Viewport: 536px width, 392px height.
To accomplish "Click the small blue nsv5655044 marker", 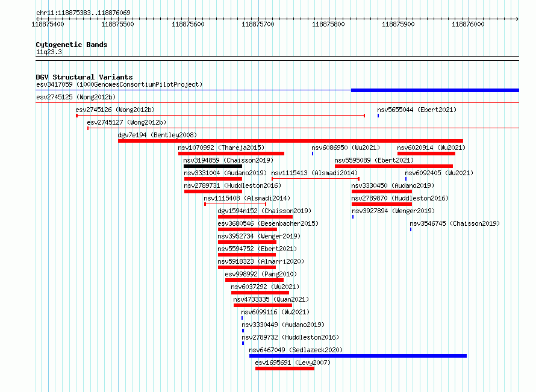I will click(378, 116).
